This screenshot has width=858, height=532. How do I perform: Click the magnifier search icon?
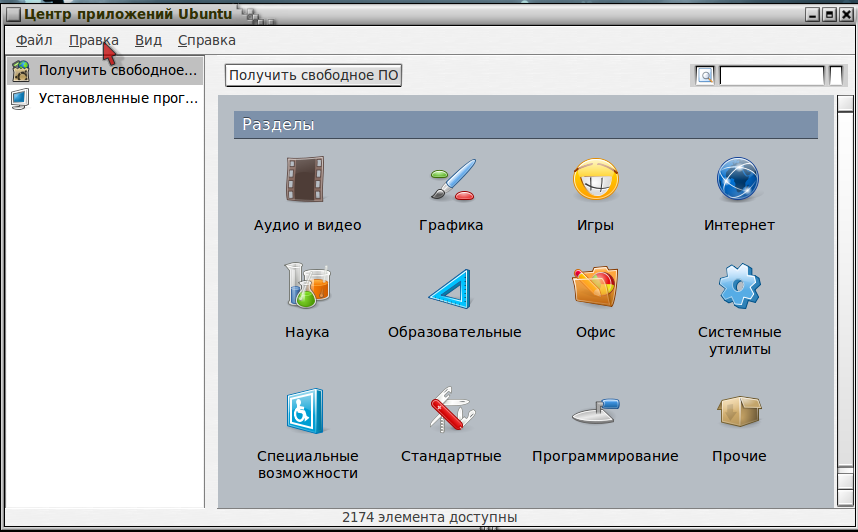[705, 76]
